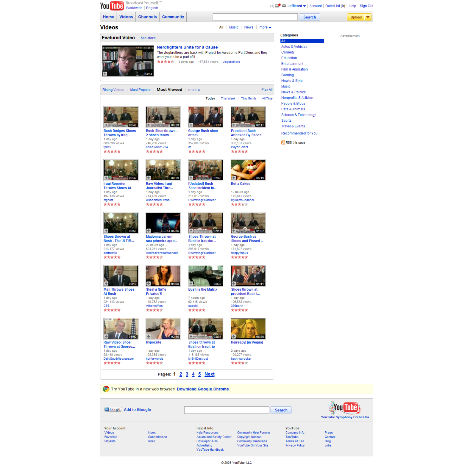Add 'George Bush vs Shoes' to QuickList
The image size is (473, 476).
[x=234, y=231]
